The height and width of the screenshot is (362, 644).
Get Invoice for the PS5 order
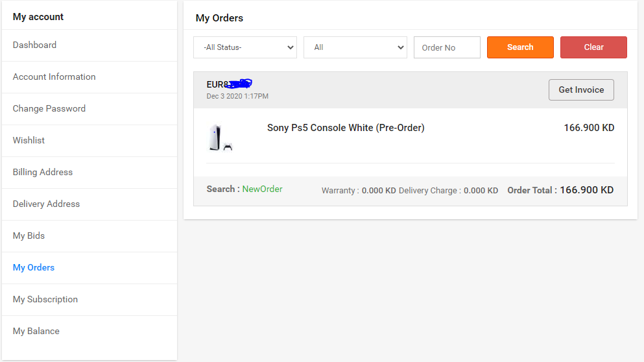581,90
